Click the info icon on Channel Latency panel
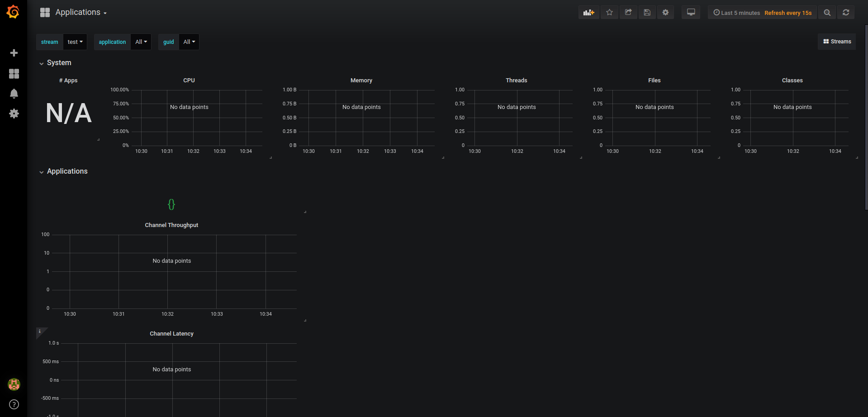The width and height of the screenshot is (868, 417). [x=40, y=331]
